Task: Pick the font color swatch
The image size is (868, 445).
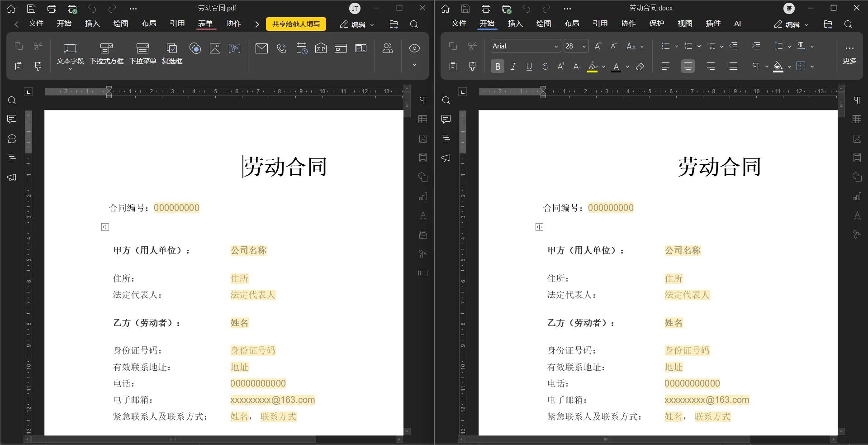Action: pos(616,67)
